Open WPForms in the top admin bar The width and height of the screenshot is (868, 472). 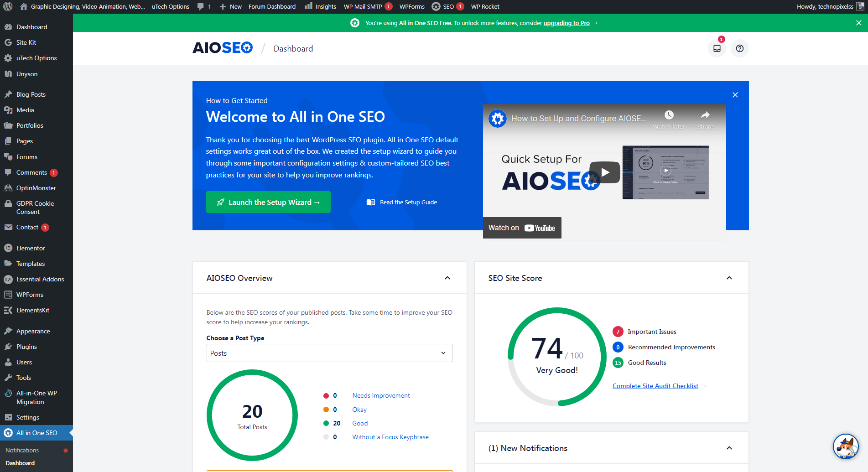(412, 6)
